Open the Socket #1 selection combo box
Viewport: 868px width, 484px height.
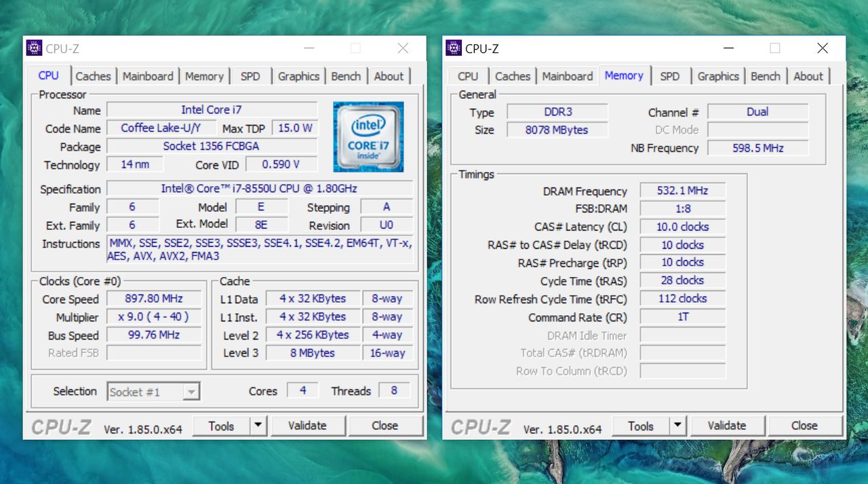(x=153, y=392)
